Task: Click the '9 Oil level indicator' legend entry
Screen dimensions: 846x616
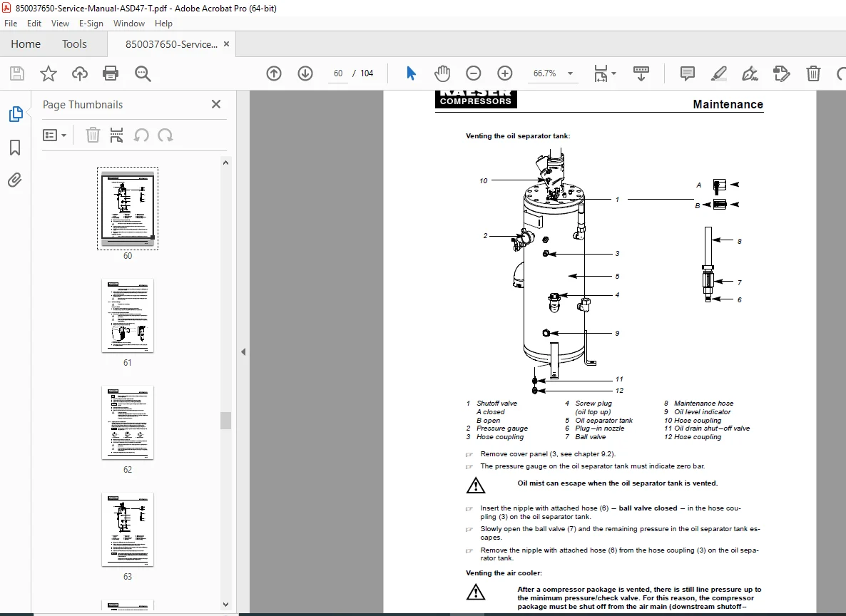Action: click(697, 411)
